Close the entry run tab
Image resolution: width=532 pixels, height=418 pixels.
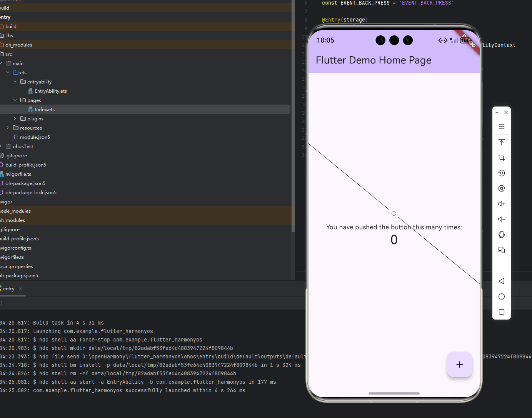tap(20, 289)
